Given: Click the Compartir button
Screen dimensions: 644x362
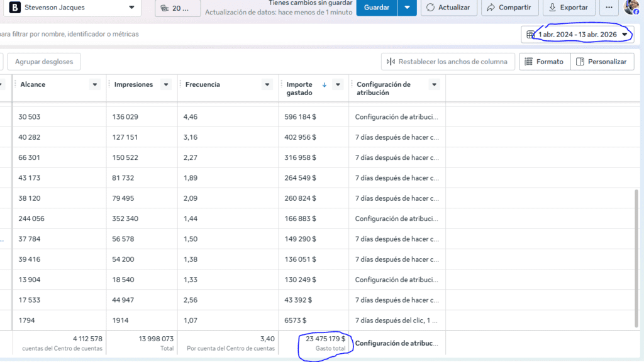Looking at the screenshot, I should click(x=509, y=8).
